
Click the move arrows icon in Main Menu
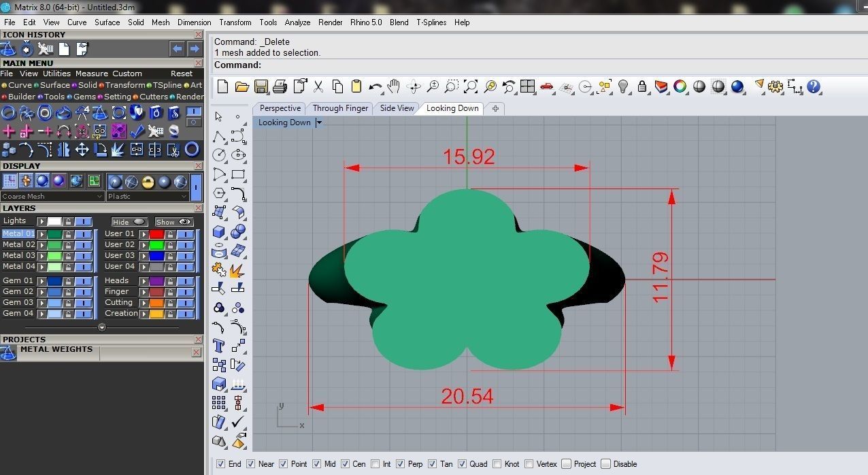82,149
